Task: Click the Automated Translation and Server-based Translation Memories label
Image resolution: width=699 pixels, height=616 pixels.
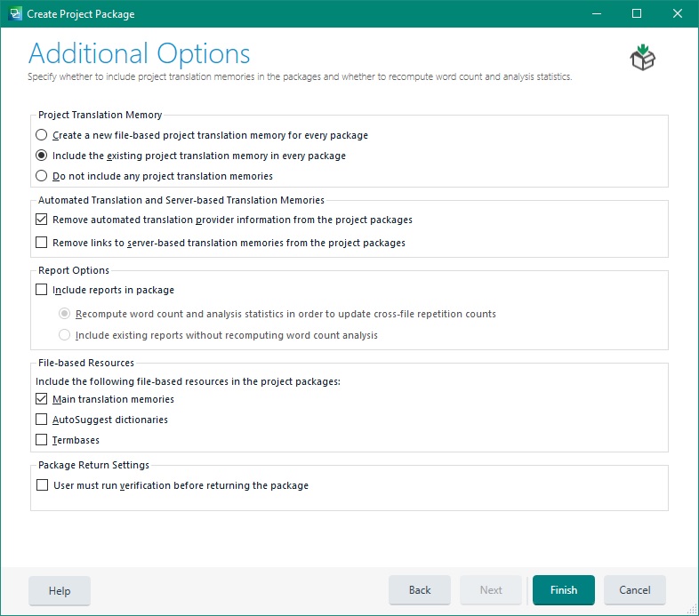Action: click(181, 200)
